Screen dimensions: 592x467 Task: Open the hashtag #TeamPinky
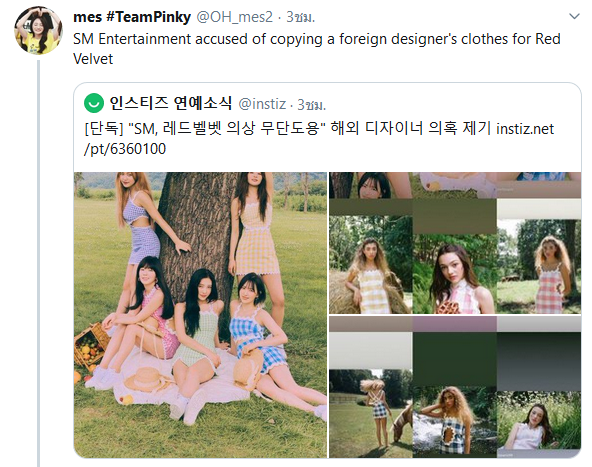click(148, 17)
